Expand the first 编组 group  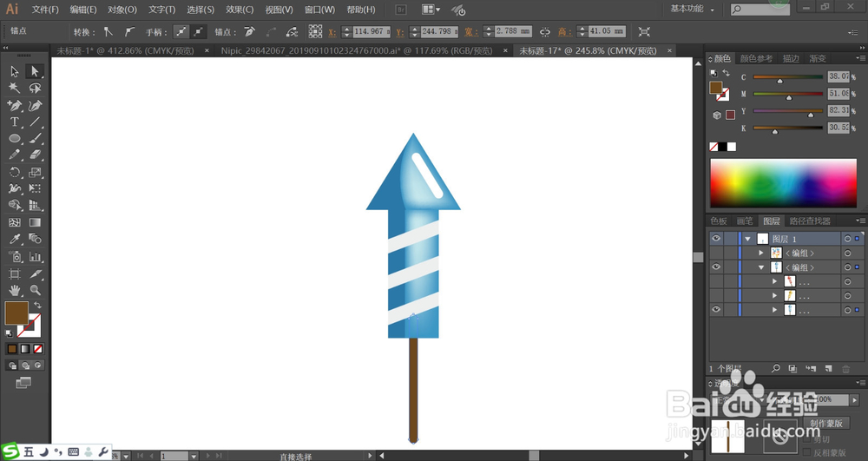coord(761,253)
